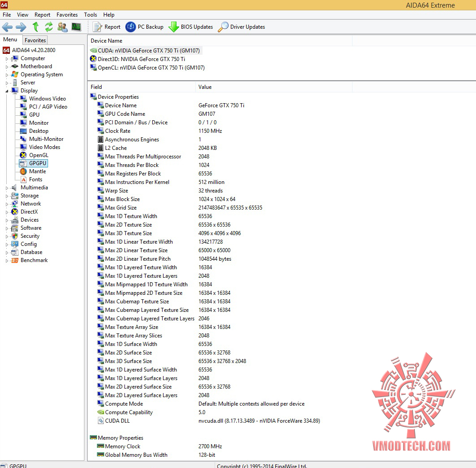Click the Forward navigation arrow
The image size is (476, 468).
pos(21,27)
